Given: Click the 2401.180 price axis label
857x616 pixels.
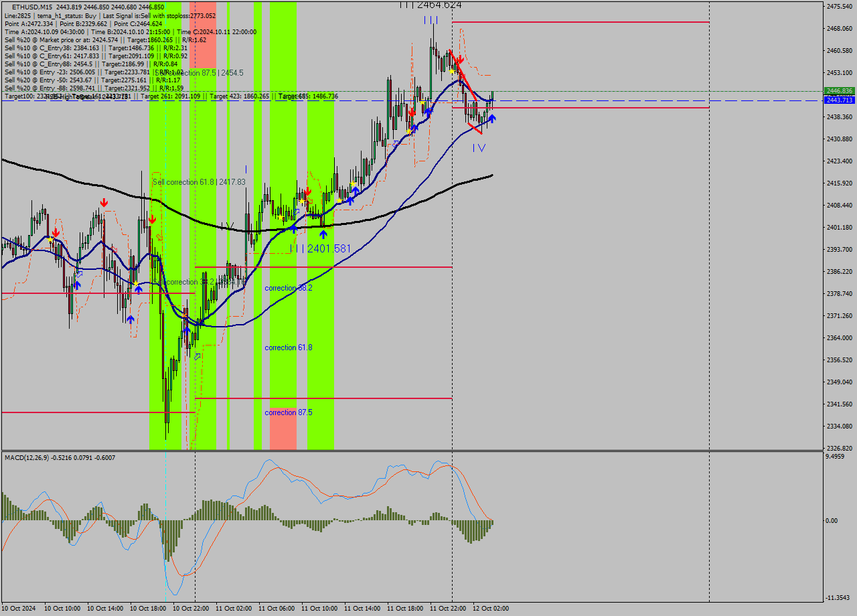Looking at the screenshot, I should point(840,227).
